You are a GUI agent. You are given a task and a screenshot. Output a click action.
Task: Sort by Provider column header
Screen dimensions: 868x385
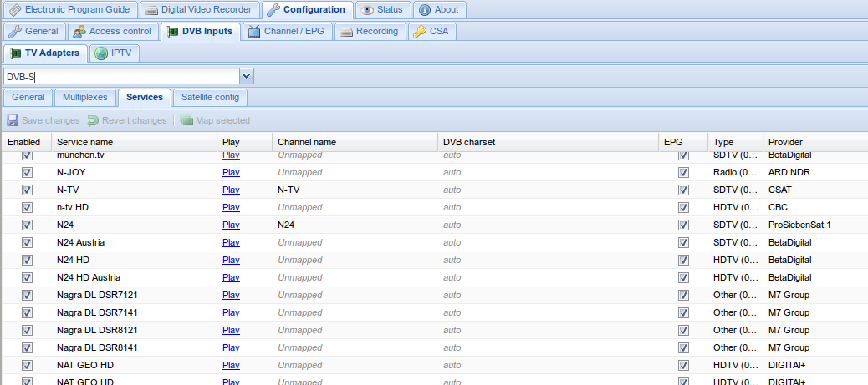[815, 142]
